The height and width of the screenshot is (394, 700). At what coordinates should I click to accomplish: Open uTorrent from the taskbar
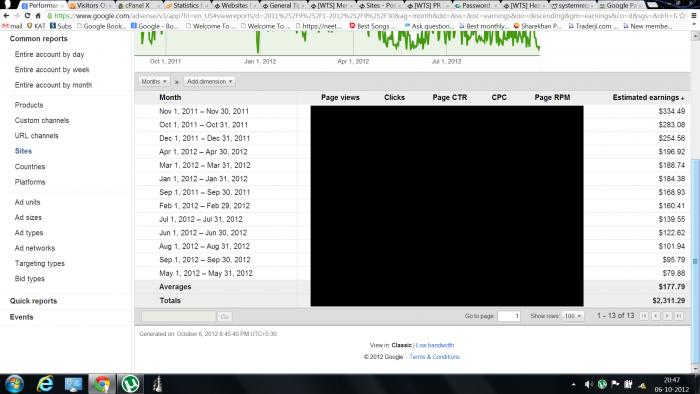coord(130,384)
